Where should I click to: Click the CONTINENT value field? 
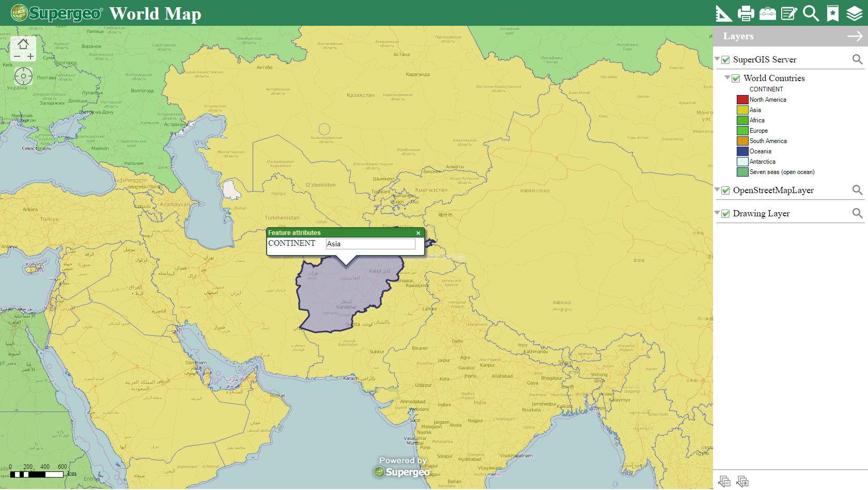pos(370,244)
